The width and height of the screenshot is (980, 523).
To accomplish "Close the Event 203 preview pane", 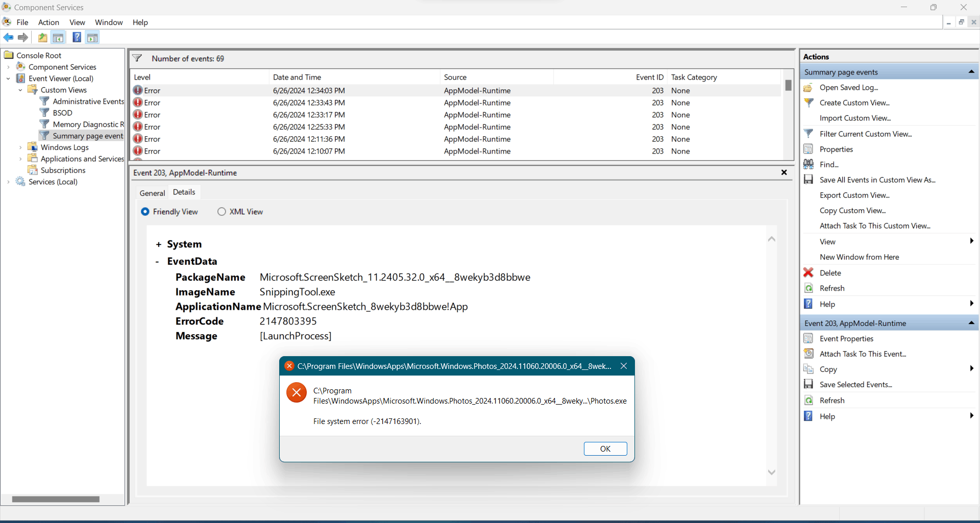I will 784,172.
